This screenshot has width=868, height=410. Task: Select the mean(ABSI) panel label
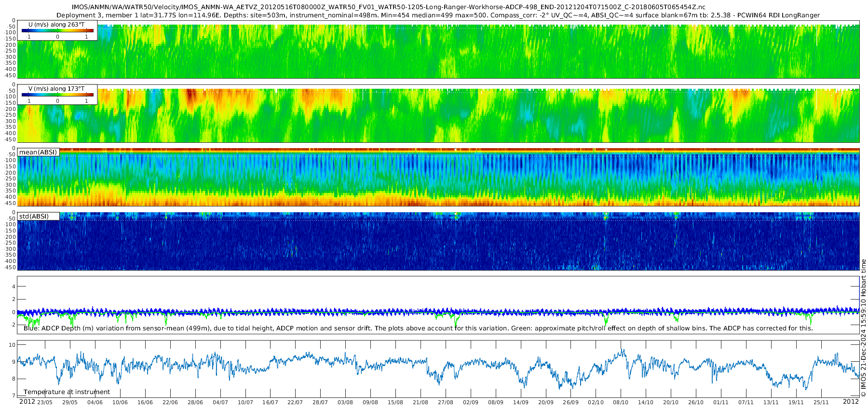[x=38, y=152]
